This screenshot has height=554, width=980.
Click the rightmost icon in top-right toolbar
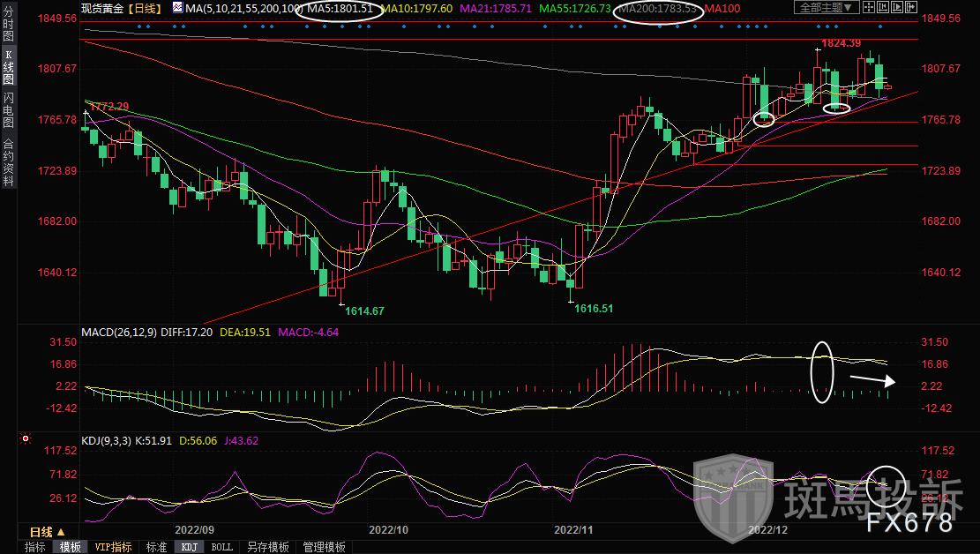909,8
